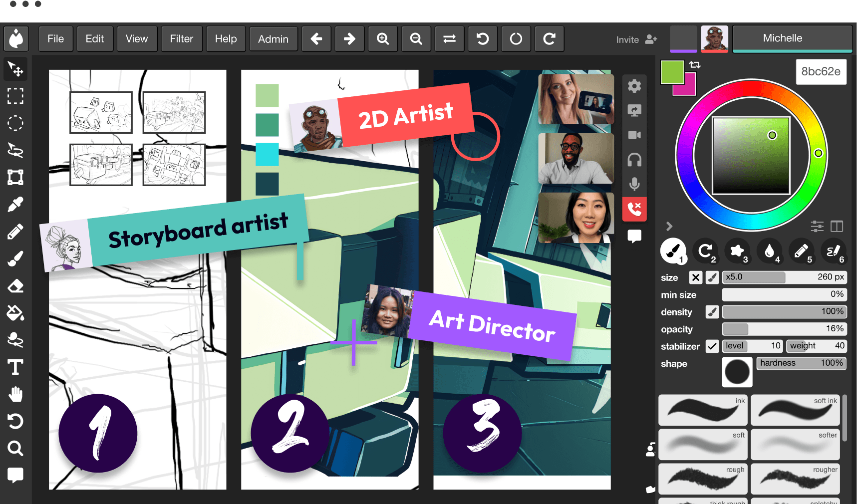This screenshot has height=504, width=857.
Task: Toggle the stabilizer checkbox
Action: (712, 346)
